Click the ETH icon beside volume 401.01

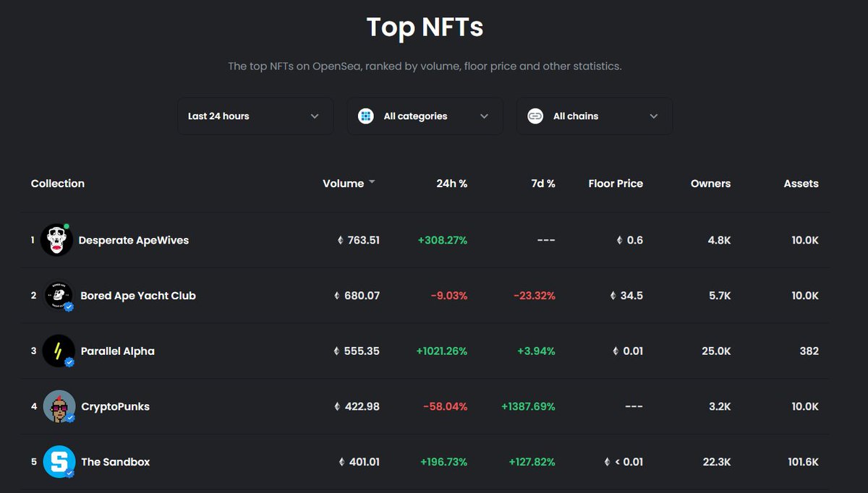tap(341, 462)
